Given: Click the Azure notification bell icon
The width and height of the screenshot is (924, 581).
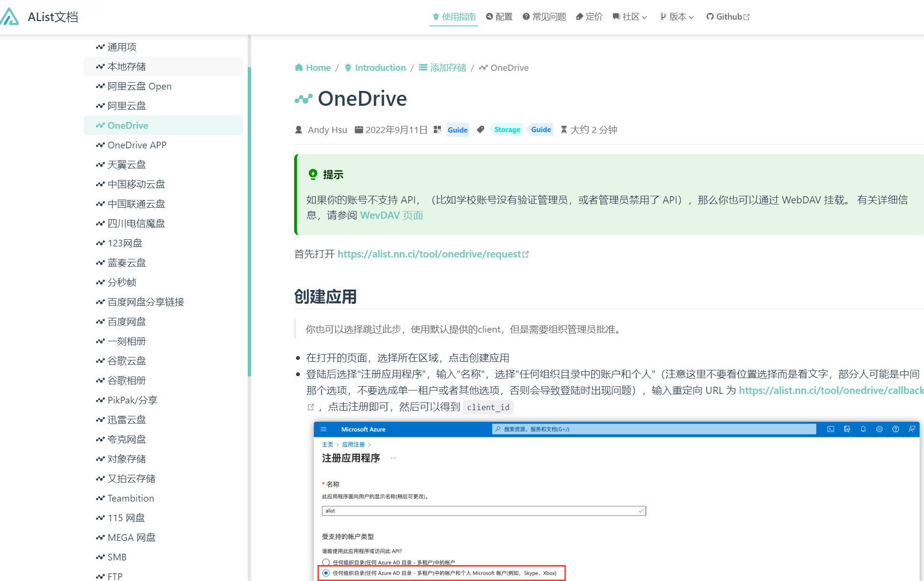Looking at the screenshot, I should 863,429.
